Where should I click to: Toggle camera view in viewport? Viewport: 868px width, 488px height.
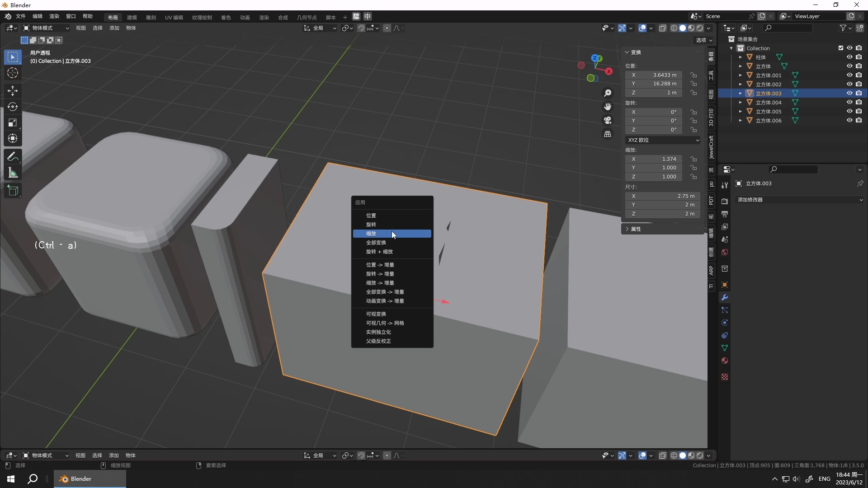608,120
